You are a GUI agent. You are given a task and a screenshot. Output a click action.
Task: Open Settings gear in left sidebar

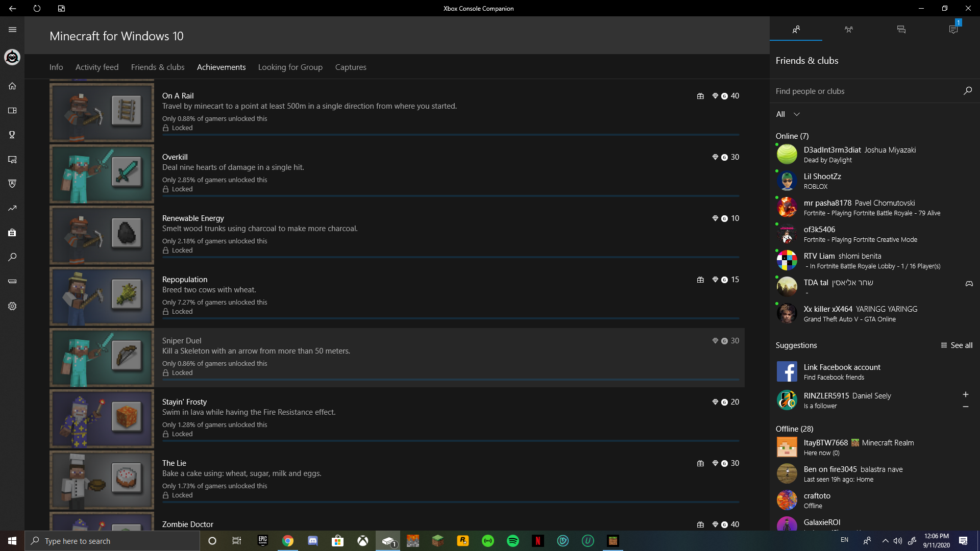pos(12,306)
